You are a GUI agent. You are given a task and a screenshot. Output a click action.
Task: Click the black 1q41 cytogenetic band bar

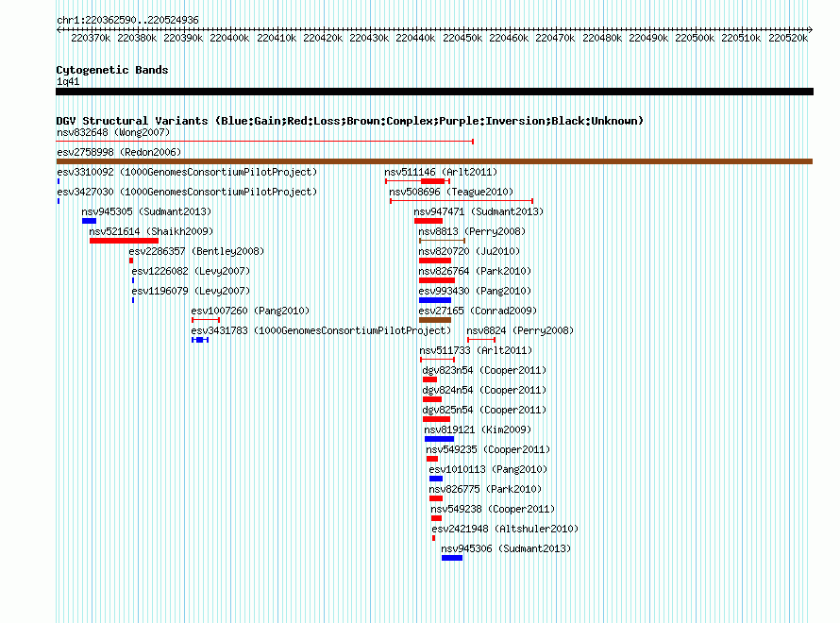434,92
